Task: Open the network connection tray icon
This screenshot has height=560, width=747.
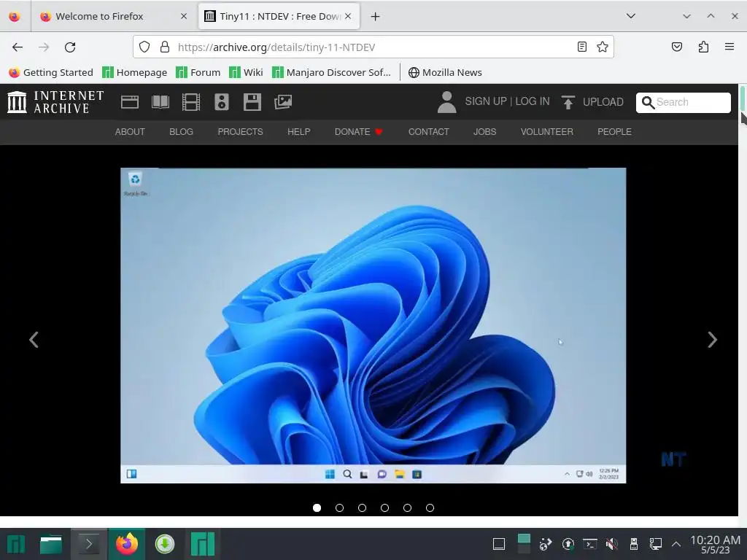Action: click(x=656, y=544)
